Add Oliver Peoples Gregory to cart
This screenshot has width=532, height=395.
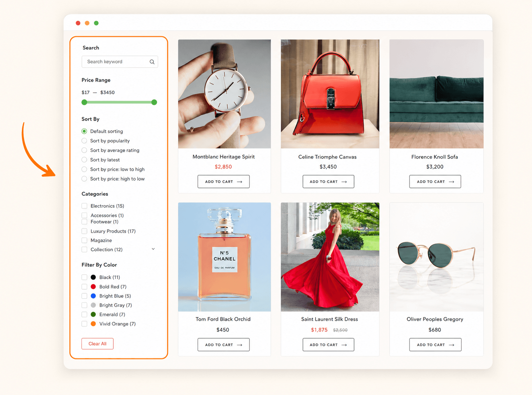click(435, 345)
